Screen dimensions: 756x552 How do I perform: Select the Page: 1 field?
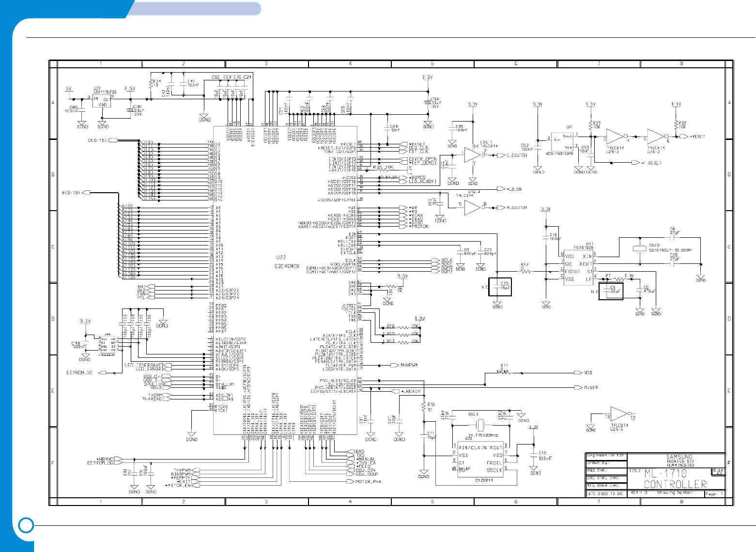715,494
